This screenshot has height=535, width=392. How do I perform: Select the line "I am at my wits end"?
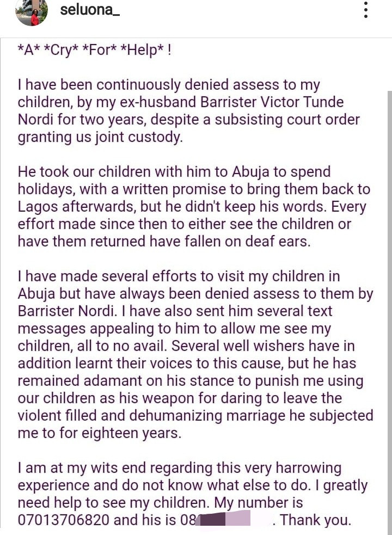click(x=180, y=468)
